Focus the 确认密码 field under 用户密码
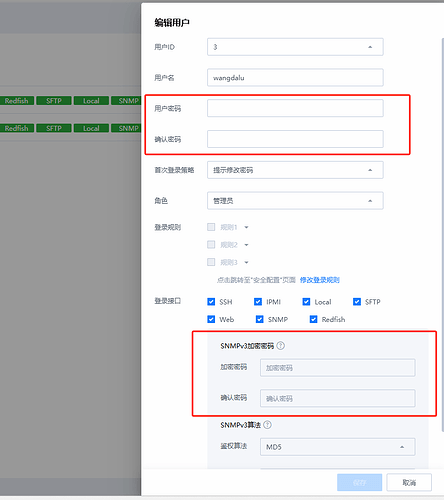Screen dimensions: 444x500 click(x=295, y=139)
